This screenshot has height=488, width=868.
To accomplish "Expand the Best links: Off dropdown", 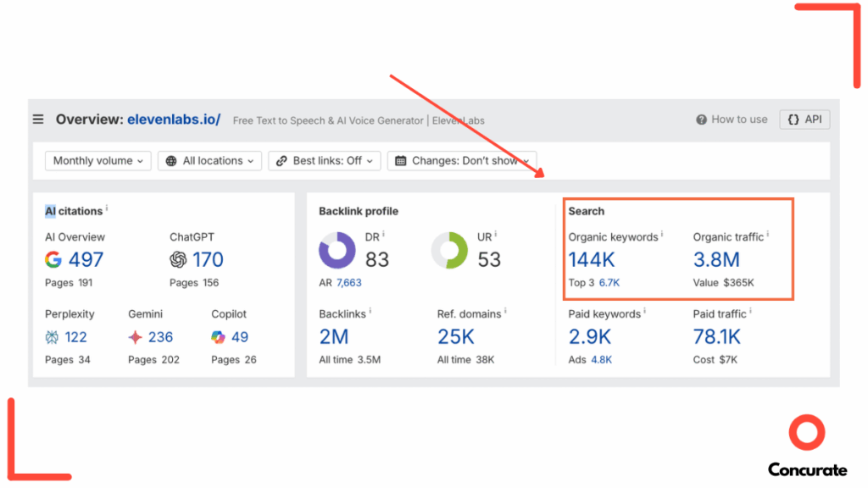I will pos(325,161).
